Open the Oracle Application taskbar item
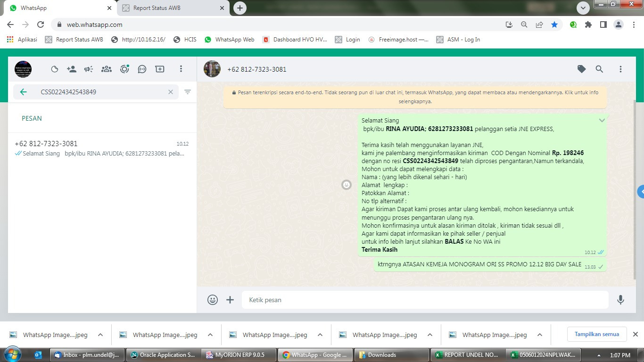 pos(163,355)
